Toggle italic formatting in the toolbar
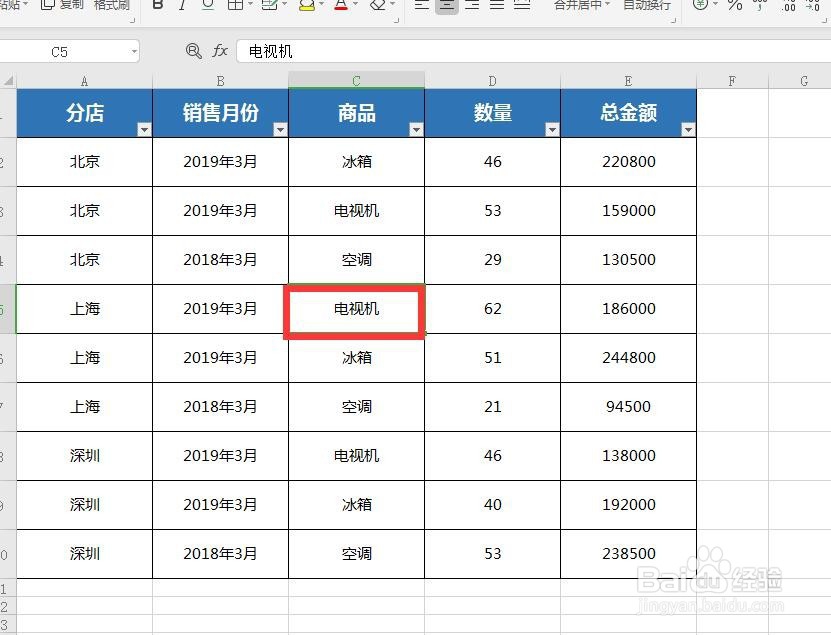 [182, 5]
